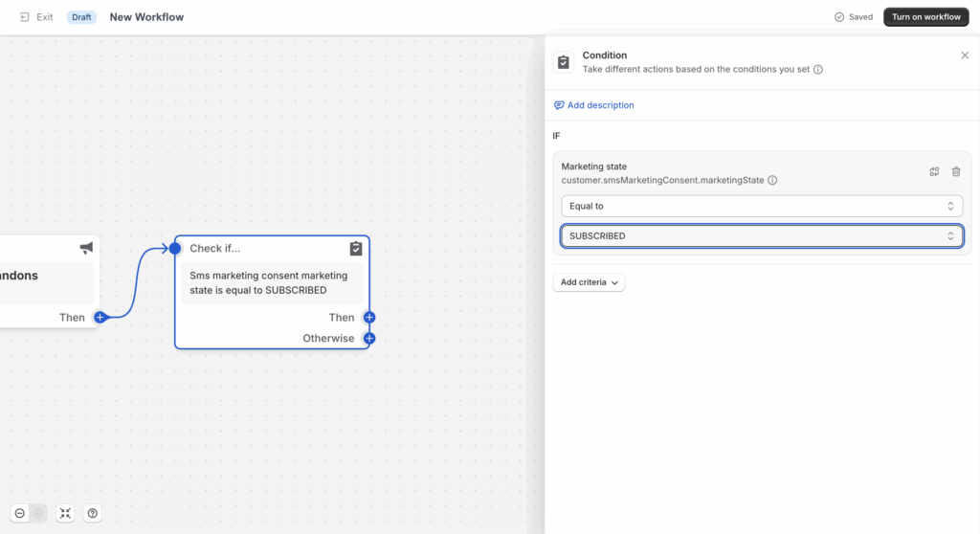Open the SUBSCRIBED value dropdown
Screen dimensions: 980x534
[762, 235]
